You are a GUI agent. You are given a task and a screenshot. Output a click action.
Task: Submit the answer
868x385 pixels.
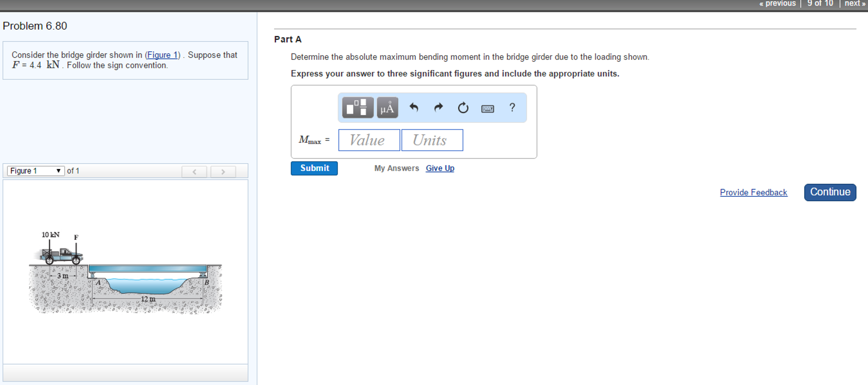pos(314,168)
